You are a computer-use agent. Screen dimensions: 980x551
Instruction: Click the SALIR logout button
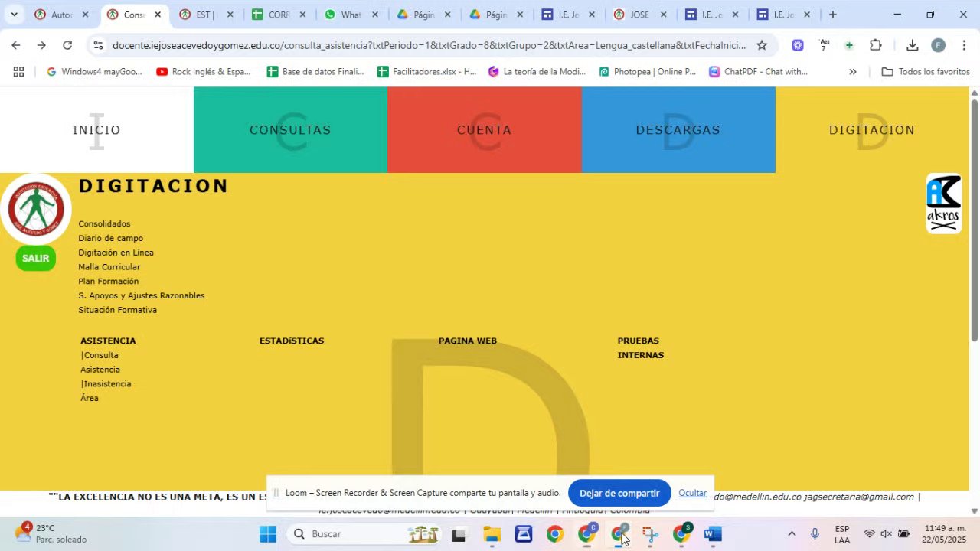(36, 258)
